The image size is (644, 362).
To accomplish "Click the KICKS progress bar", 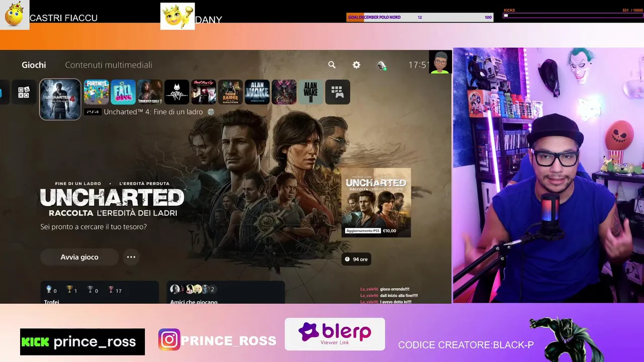I will [573, 16].
